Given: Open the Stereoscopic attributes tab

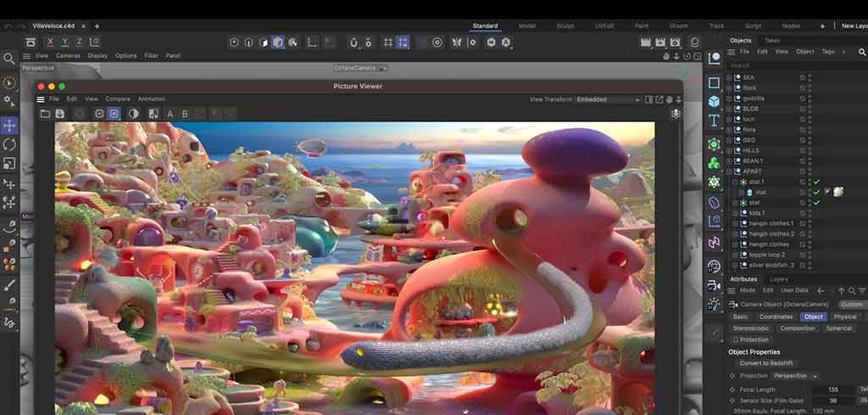Looking at the screenshot, I should pos(751,328).
